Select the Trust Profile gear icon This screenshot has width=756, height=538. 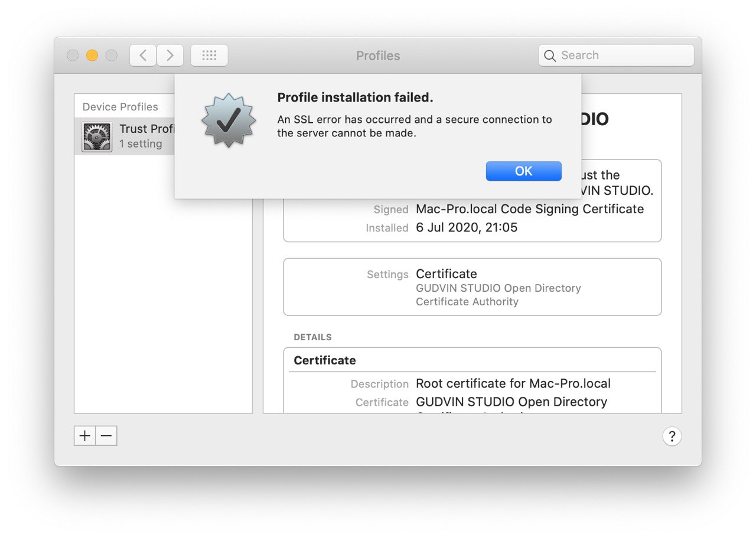(97, 137)
